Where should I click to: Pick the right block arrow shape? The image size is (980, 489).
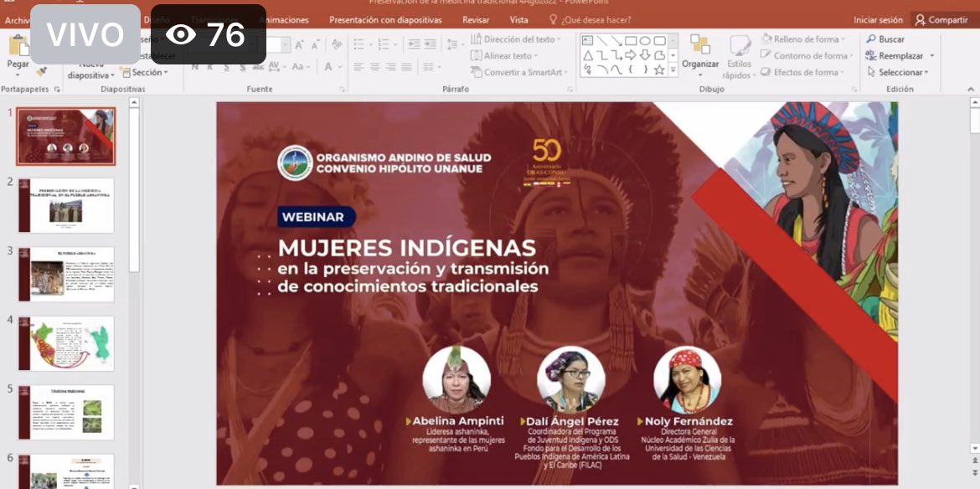coord(631,55)
